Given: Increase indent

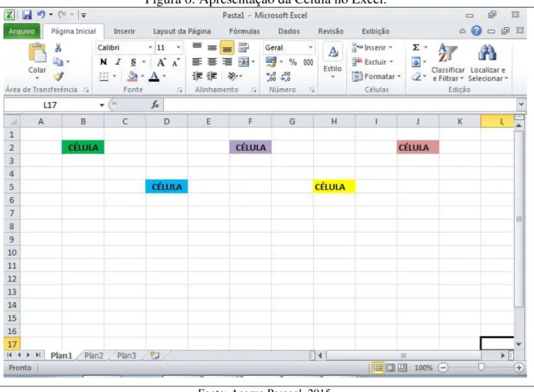Looking at the screenshot, I should point(213,76).
